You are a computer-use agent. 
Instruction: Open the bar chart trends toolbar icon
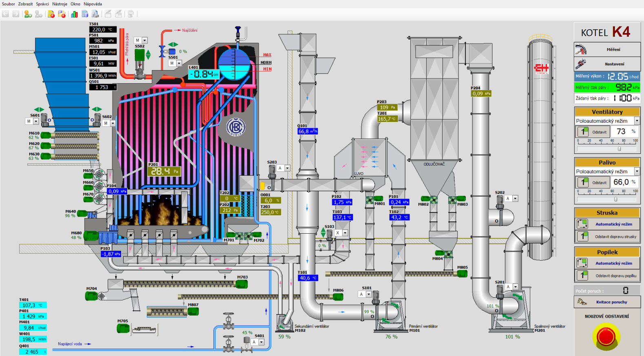pos(74,14)
